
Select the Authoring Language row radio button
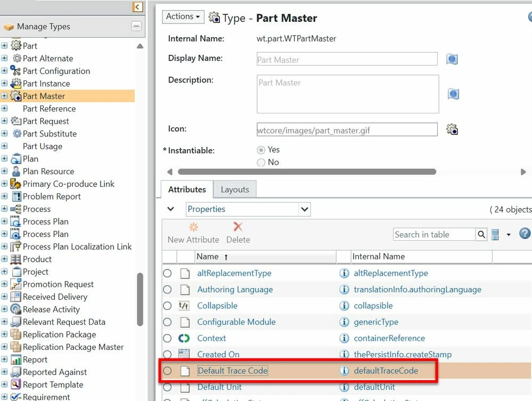click(x=167, y=289)
